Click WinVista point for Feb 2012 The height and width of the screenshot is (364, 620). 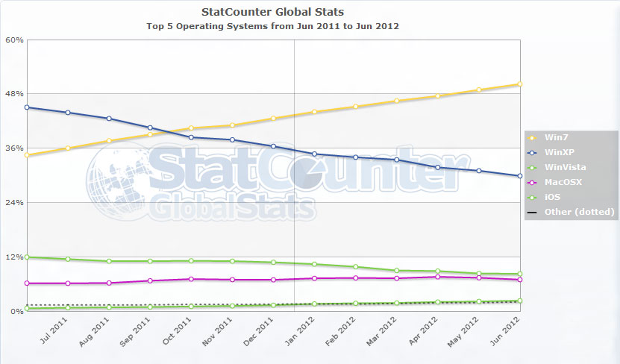click(355, 267)
